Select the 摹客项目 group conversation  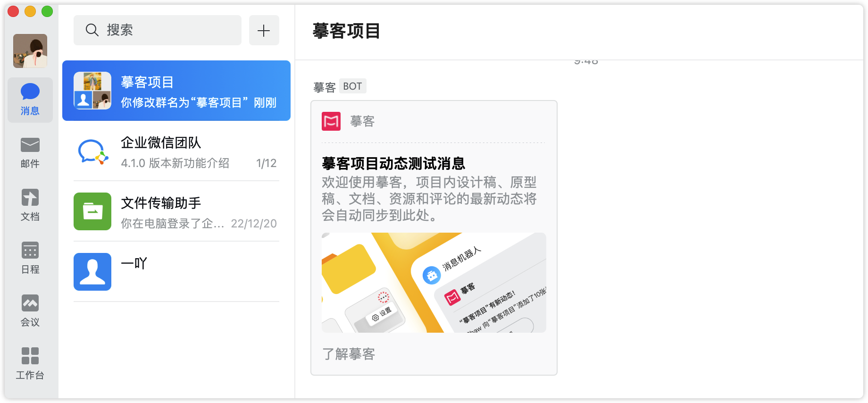click(176, 91)
